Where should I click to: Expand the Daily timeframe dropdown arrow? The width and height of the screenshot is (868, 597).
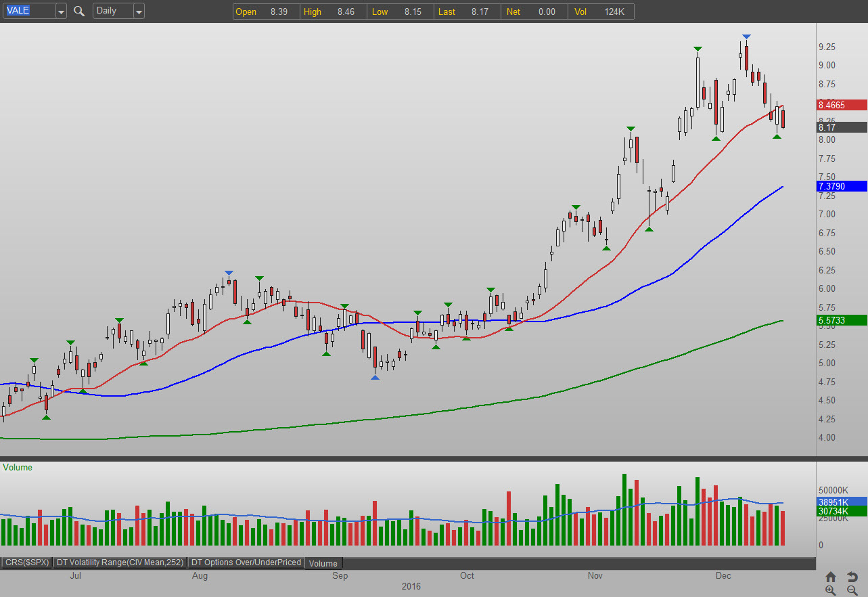(139, 12)
